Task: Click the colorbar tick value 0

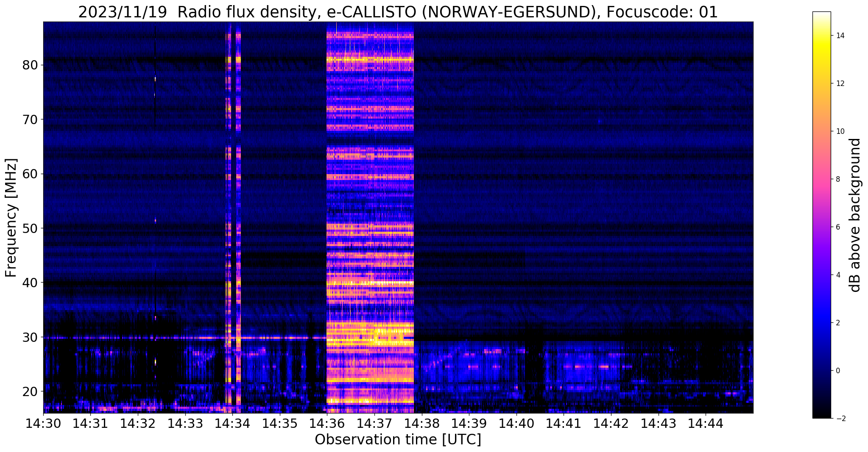Action: pyautogui.click(x=838, y=371)
